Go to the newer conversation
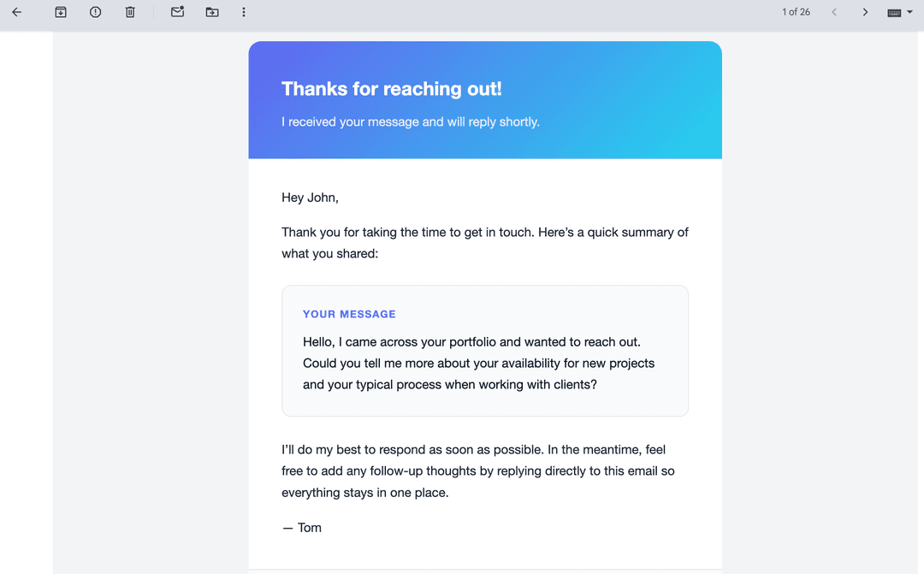Image resolution: width=924 pixels, height=574 pixels. (x=834, y=12)
